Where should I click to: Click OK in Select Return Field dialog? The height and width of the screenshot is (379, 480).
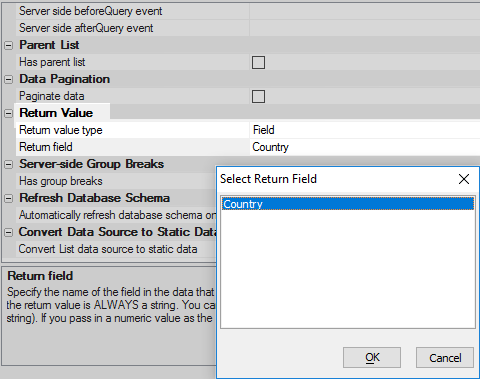372,358
